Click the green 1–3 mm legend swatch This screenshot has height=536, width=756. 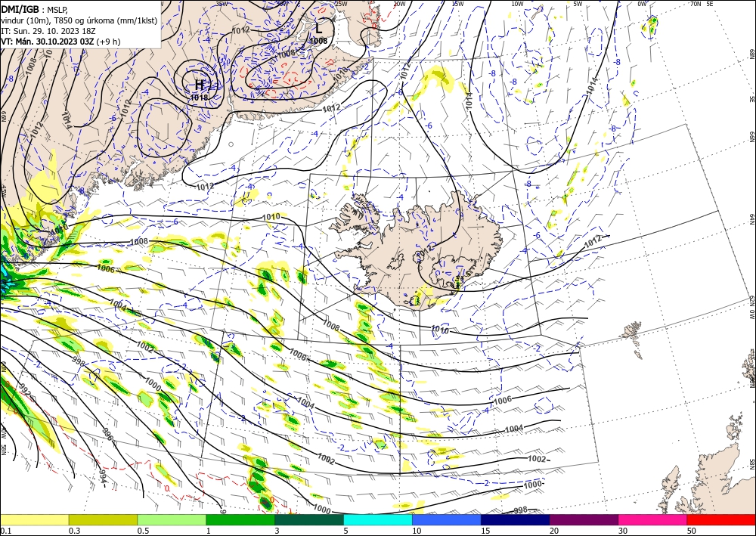pyautogui.click(x=240, y=519)
